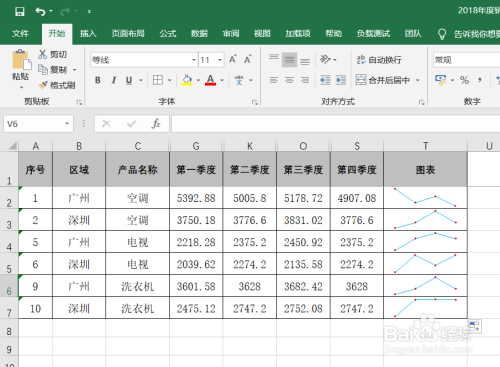Click the lightbulb tell-me icon

click(x=442, y=34)
